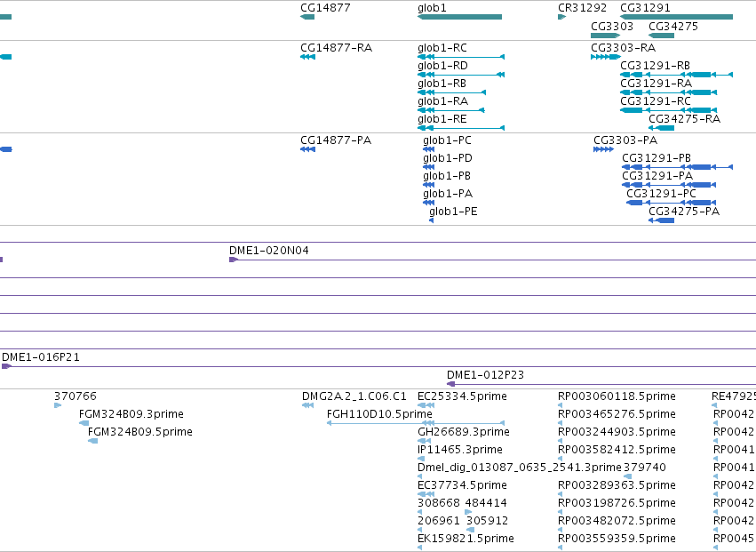Click transcript label glob1-RB
This screenshot has height=552, width=756.
tap(442, 84)
